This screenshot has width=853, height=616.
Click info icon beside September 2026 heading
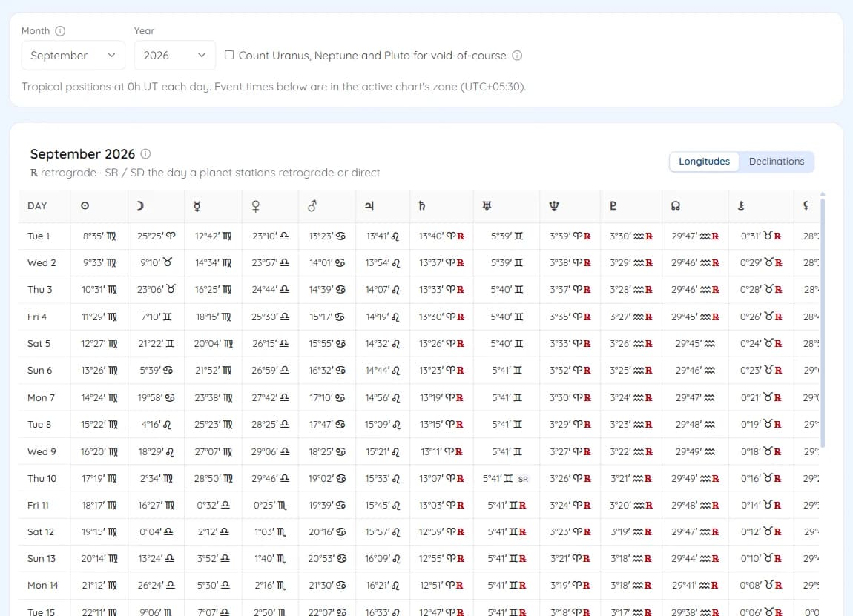coord(146,154)
